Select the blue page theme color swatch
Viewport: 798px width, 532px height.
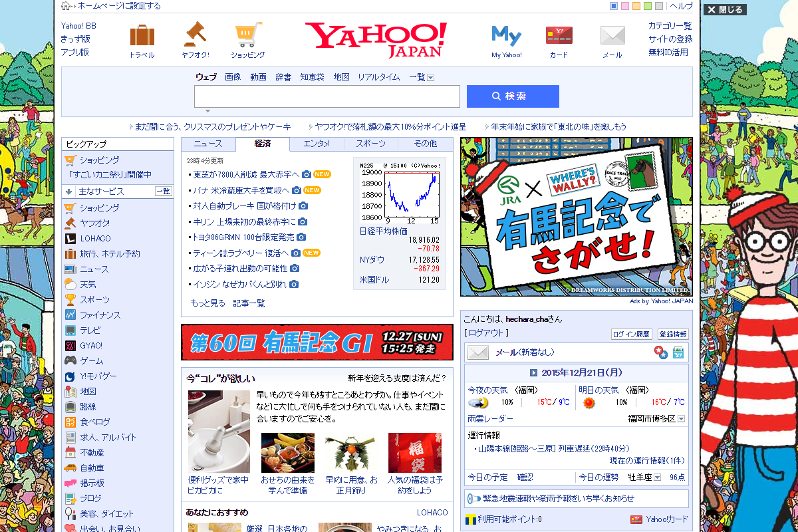(614, 6)
